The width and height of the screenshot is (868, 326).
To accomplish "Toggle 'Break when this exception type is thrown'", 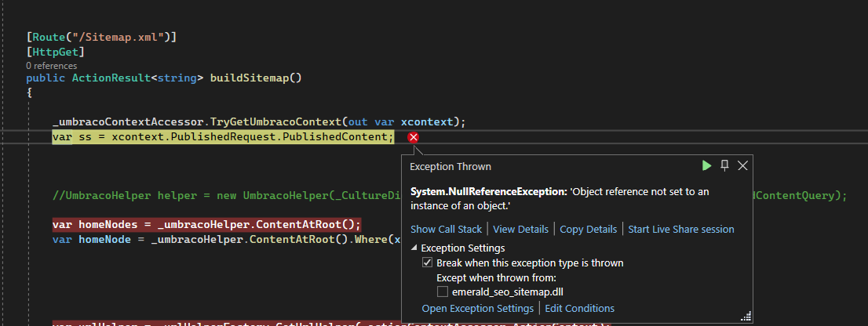I will tap(428, 263).
